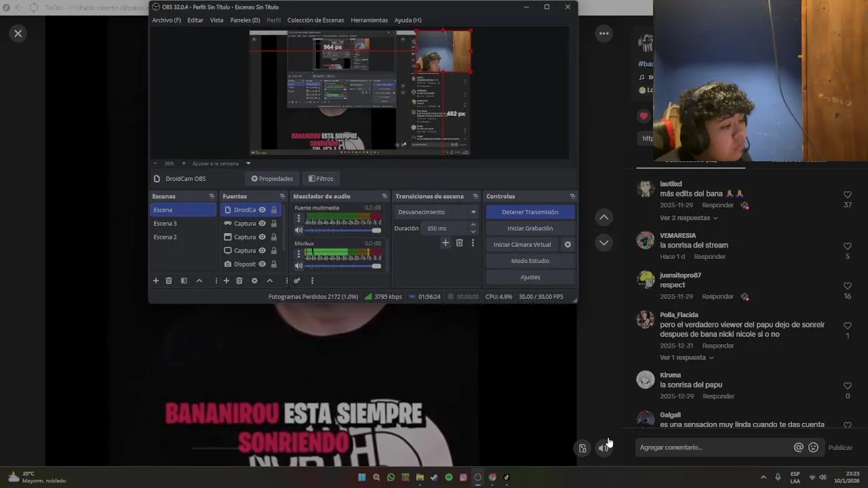This screenshot has height=488, width=868.
Task: Like lautixd's comment heart
Action: pos(848,195)
